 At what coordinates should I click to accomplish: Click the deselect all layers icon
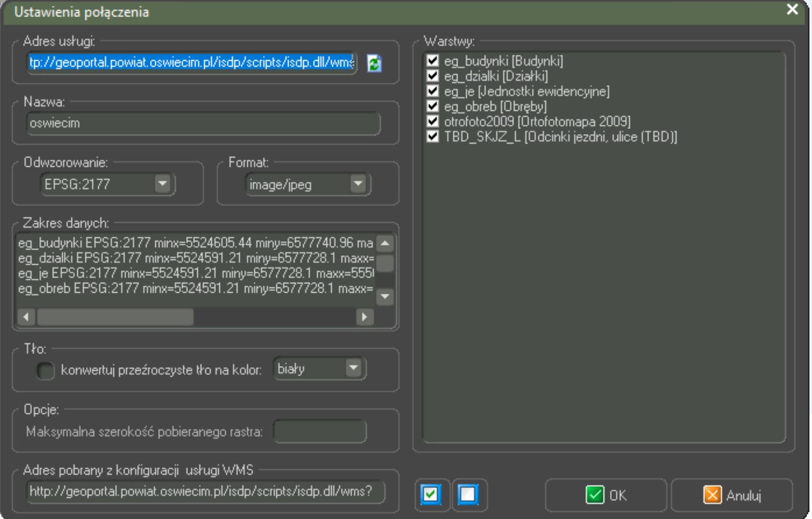point(468,495)
